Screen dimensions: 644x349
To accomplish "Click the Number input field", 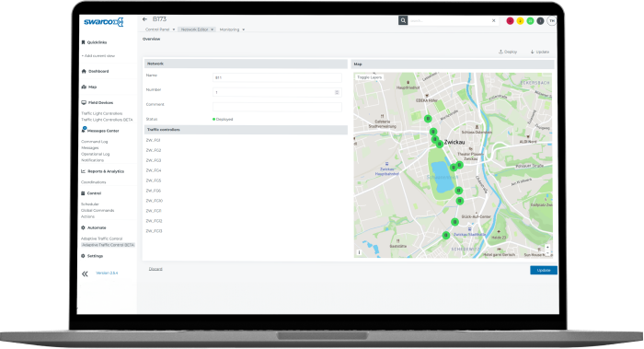I will click(277, 92).
